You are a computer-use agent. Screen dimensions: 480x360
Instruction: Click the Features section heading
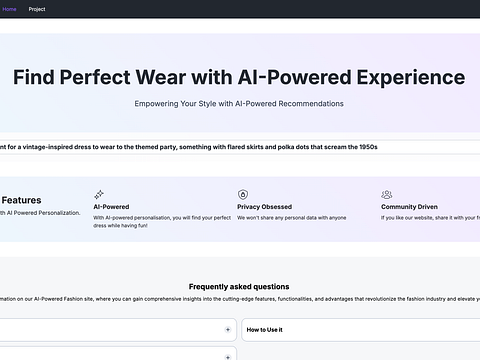coord(21,200)
